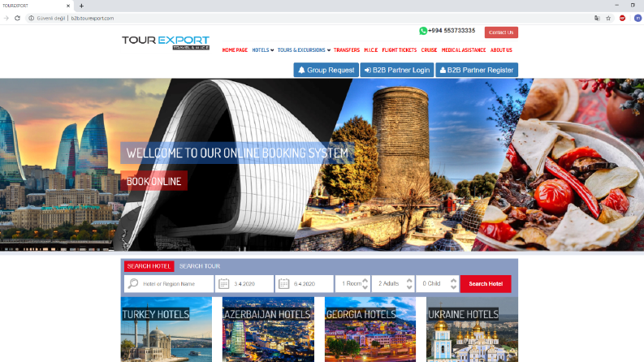Screen dimensions: 644x362
Task: Click the welcome banner headline text
Action: click(237, 153)
